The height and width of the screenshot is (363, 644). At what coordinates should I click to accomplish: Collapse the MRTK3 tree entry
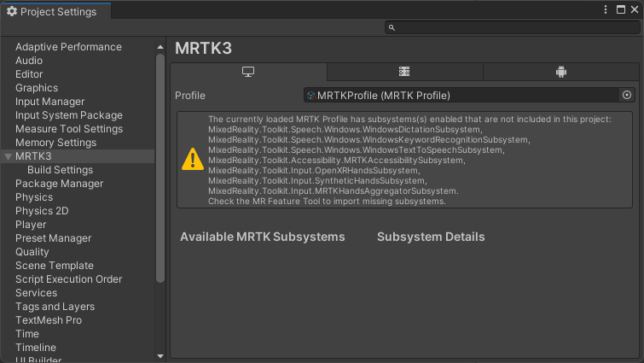(x=8, y=156)
